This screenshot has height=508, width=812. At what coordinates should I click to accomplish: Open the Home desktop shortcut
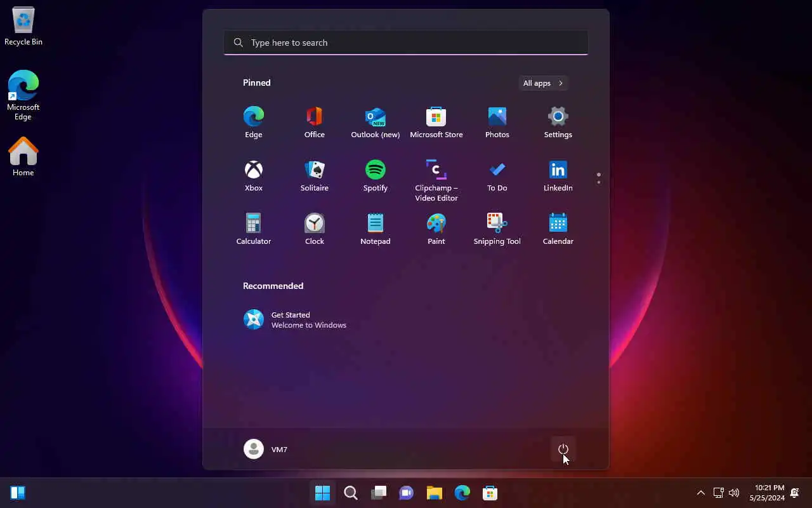point(23,157)
